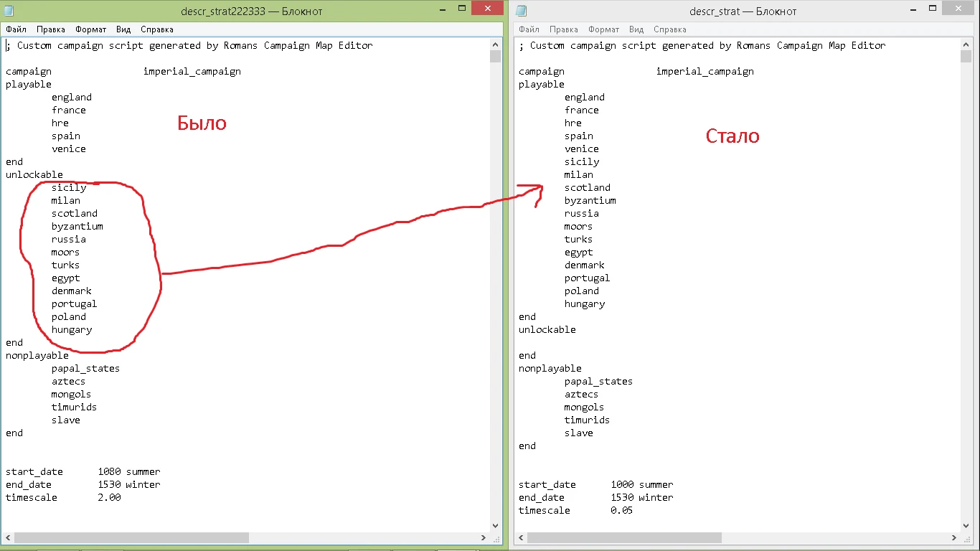Click timescale value "0.05" in right window
This screenshot has height=551, width=980.
point(622,510)
